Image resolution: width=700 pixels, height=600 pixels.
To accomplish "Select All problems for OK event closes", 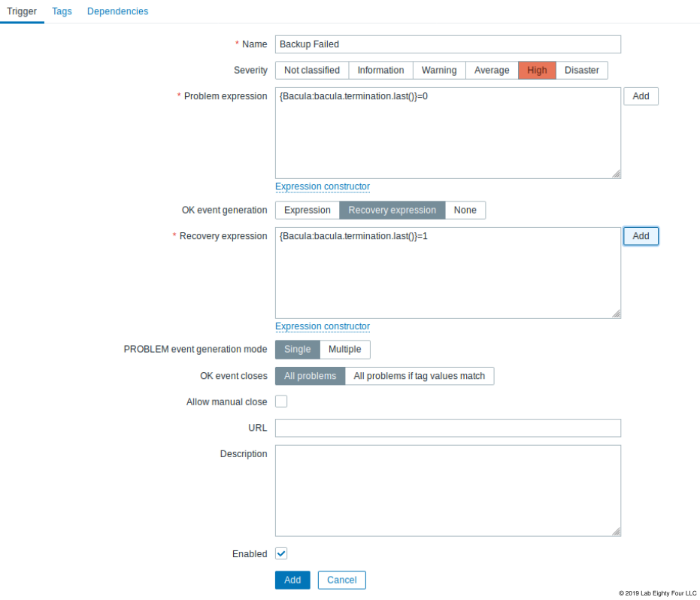I will [x=311, y=376].
